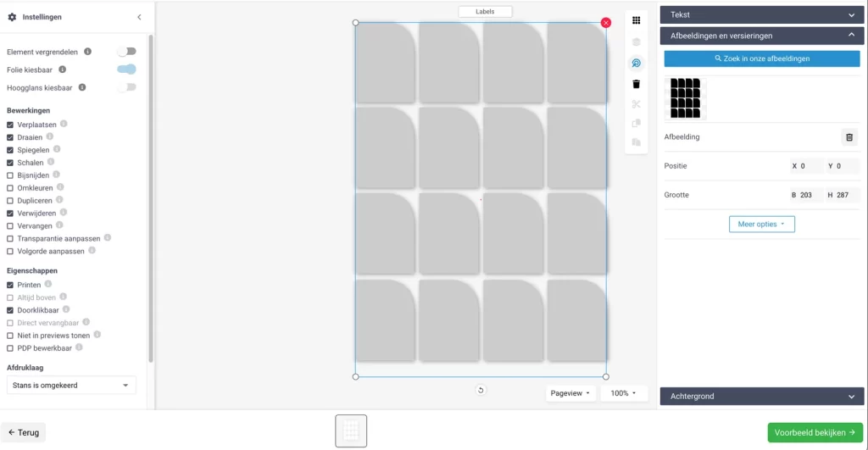Uncheck the Doorklikbaar checkbox
868x450 pixels.
(10, 310)
